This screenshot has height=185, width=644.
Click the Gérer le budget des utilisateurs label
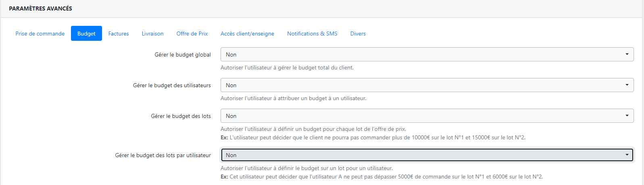(172, 85)
